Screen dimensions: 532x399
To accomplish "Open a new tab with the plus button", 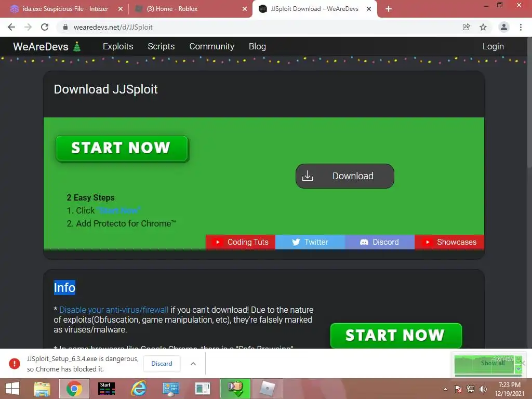I will [x=389, y=9].
